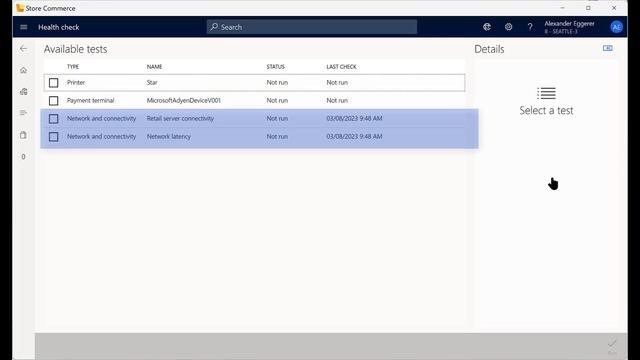Image resolution: width=640 pixels, height=360 pixels.
Task: Minimize the Store Commerce window
Action: click(562, 8)
